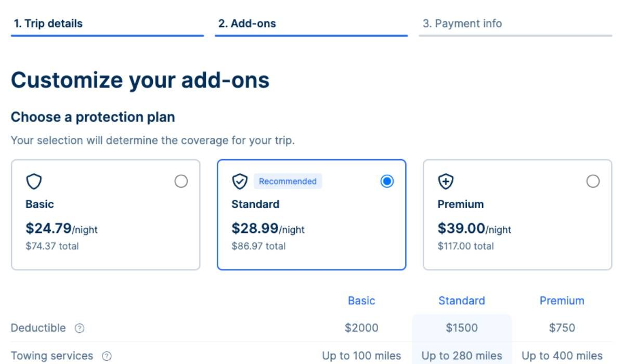This screenshot has width=624, height=364.
Task: Open the Deductible help tooltip icon
Action: tap(80, 328)
